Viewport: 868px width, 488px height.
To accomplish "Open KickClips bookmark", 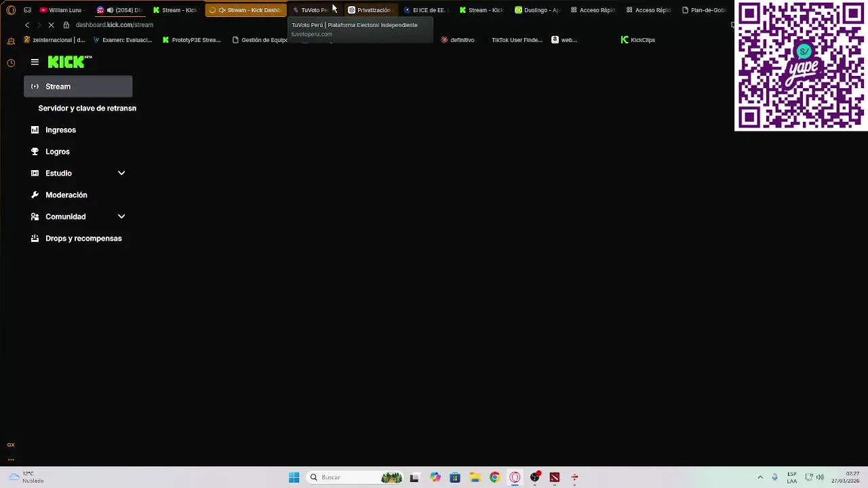I will [638, 40].
